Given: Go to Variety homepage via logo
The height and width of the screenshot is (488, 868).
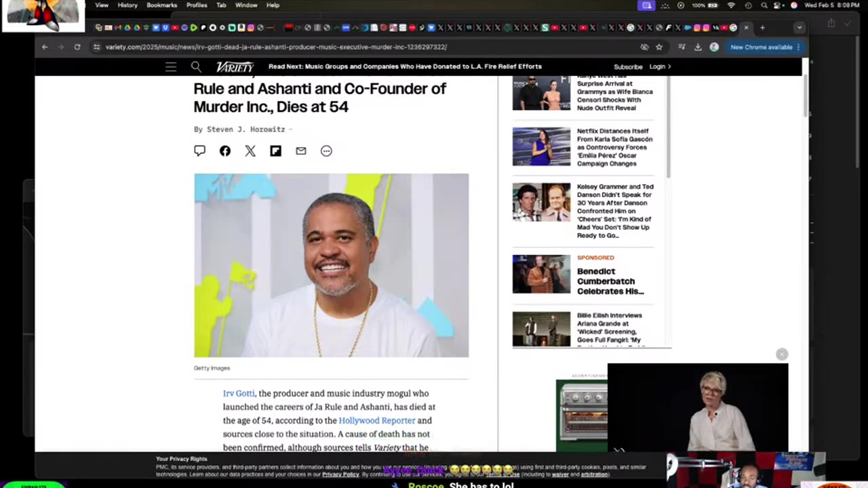Looking at the screenshot, I should [235, 66].
